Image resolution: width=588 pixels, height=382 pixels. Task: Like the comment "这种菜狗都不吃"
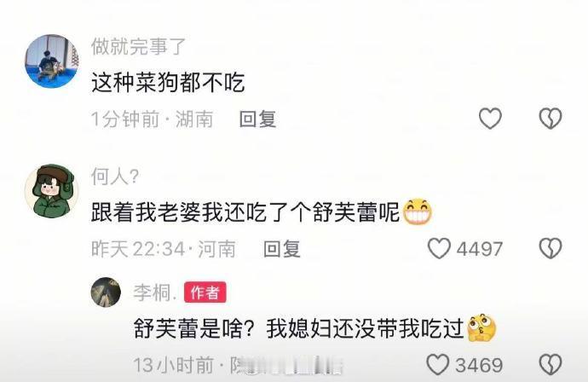pyautogui.click(x=490, y=119)
